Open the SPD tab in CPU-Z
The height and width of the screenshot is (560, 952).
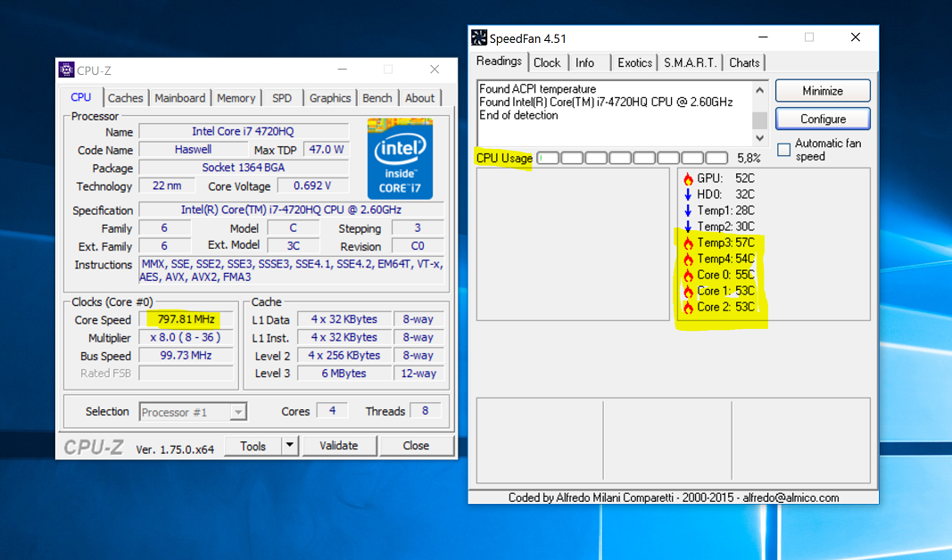[x=282, y=98]
